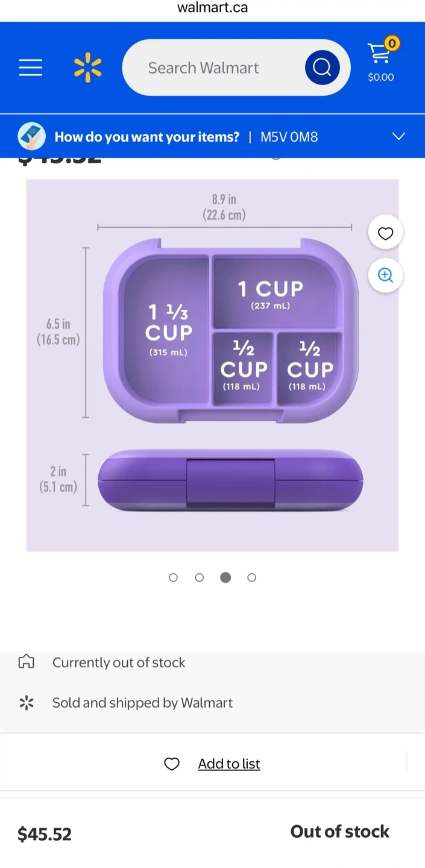Expand the delivery options chevron
The width and height of the screenshot is (425, 868).
coord(398,136)
